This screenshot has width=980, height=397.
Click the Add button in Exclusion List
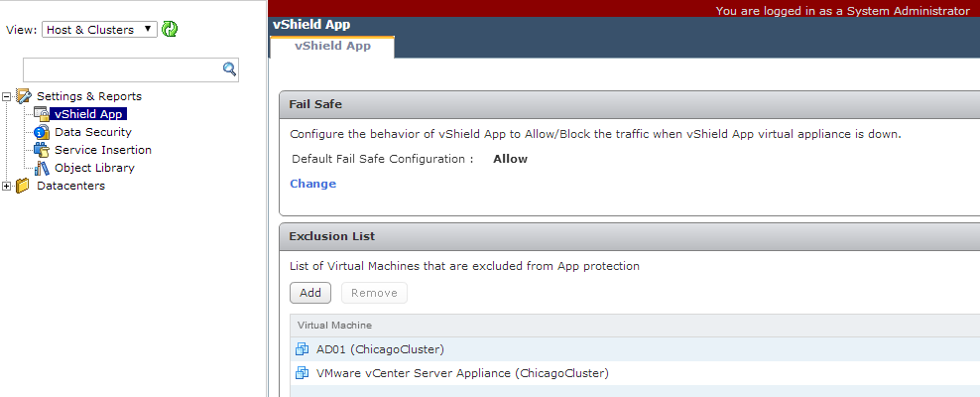click(x=310, y=293)
